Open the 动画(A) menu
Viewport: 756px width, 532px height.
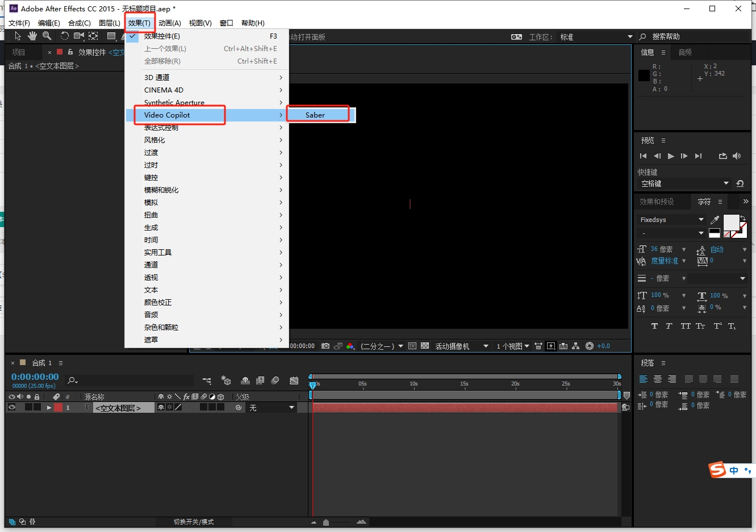point(170,23)
